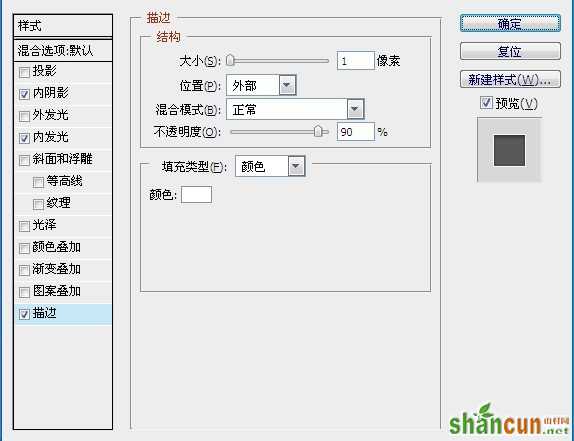Expand the 混合模式 blend mode dropdown
Screen dimensions: 574x441
[295, 109]
